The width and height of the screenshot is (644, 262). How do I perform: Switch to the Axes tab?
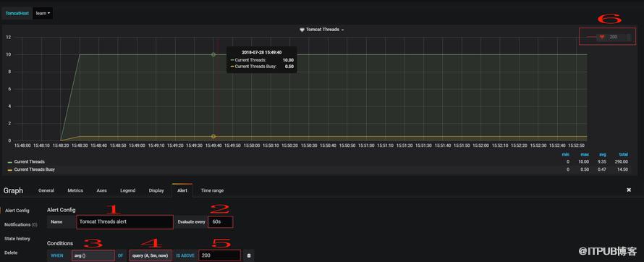click(x=101, y=190)
